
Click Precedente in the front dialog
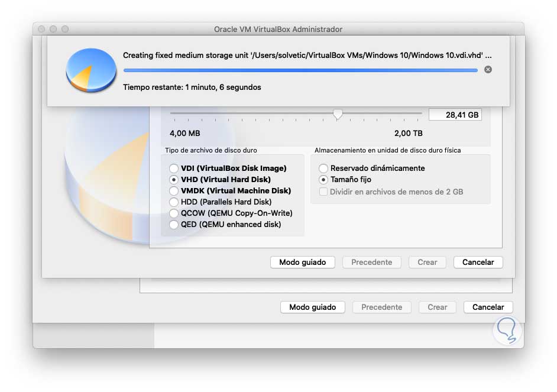coord(371,263)
